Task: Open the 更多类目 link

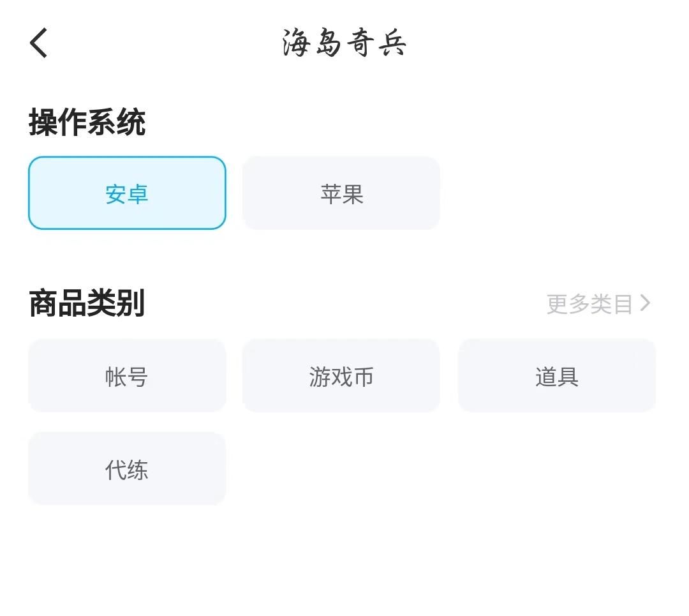Action: [589, 304]
